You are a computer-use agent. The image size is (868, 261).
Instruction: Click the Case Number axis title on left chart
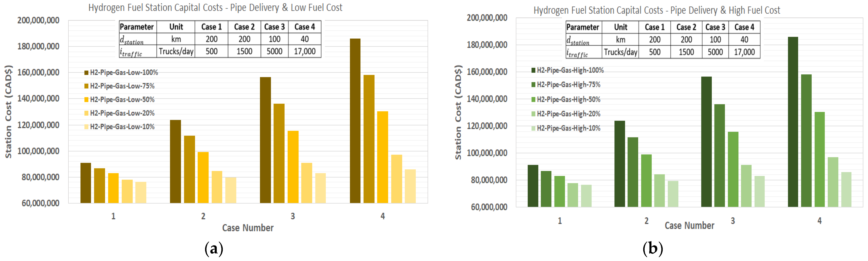(x=248, y=228)
